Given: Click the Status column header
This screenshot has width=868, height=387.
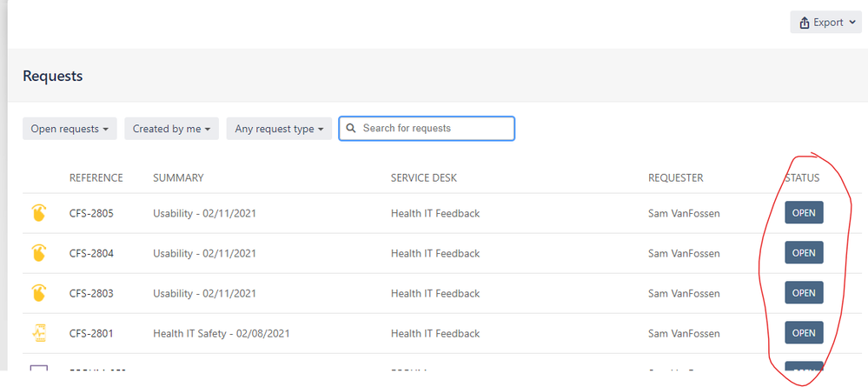Looking at the screenshot, I should click(801, 178).
